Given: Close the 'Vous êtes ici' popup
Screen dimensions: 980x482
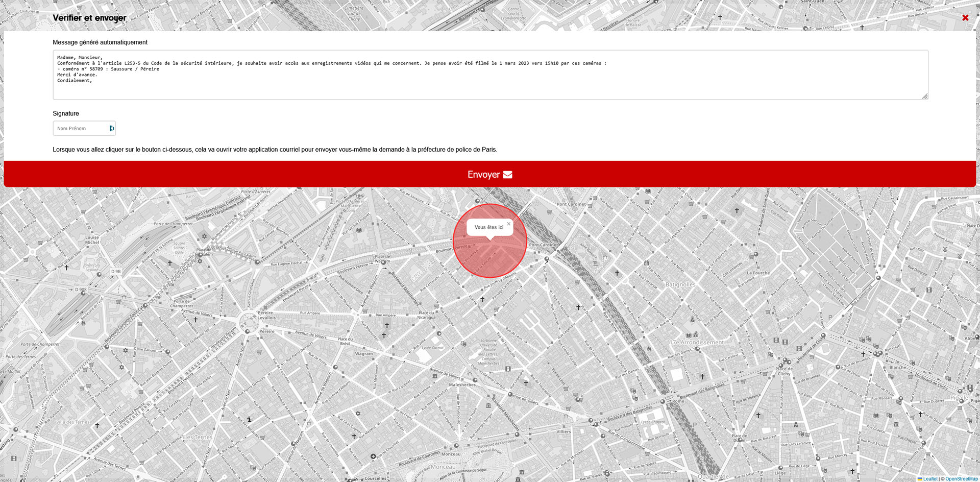Looking at the screenshot, I should (x=508, y=224).
